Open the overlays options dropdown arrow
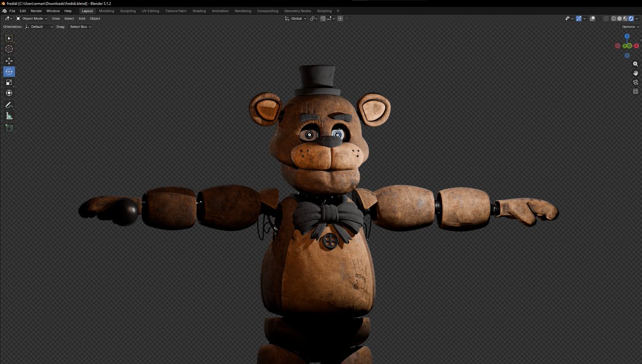 [x=598, y=19]
